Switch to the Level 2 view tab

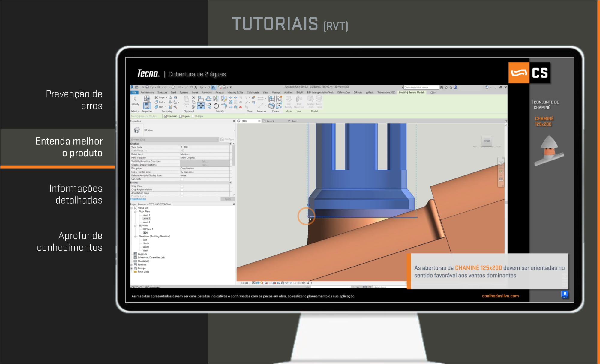tap(271, 121)
